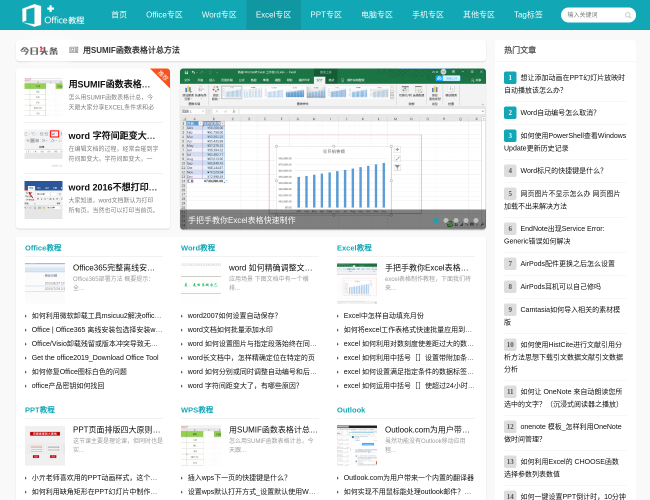Open link word2007如何设置自动保存?
Viewport: 650px width, 500px height.
point(233,316)
